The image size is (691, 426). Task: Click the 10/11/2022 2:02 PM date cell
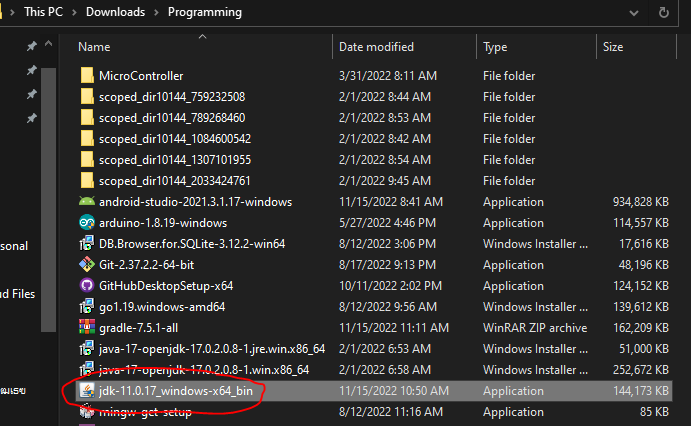pos(390,286)
